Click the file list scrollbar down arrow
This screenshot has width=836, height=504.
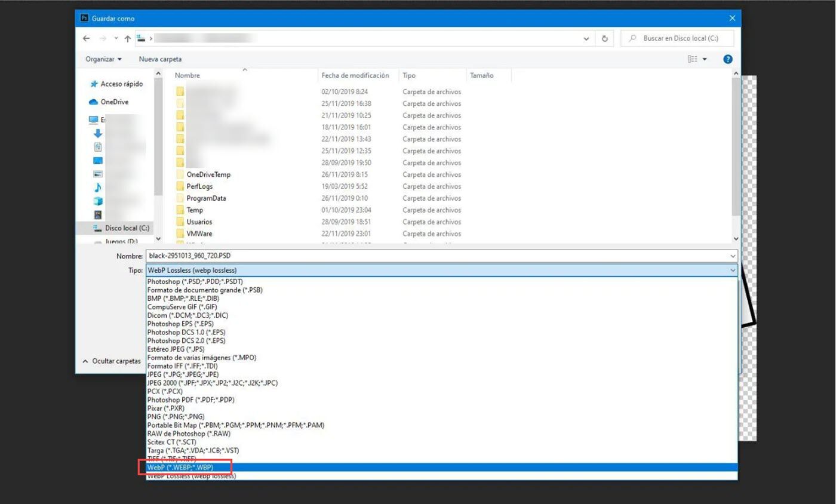(735, 237)
